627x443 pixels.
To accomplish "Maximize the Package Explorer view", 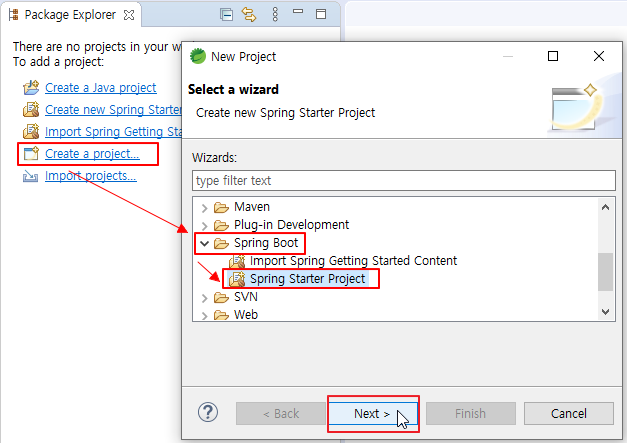I will point(321,14).
